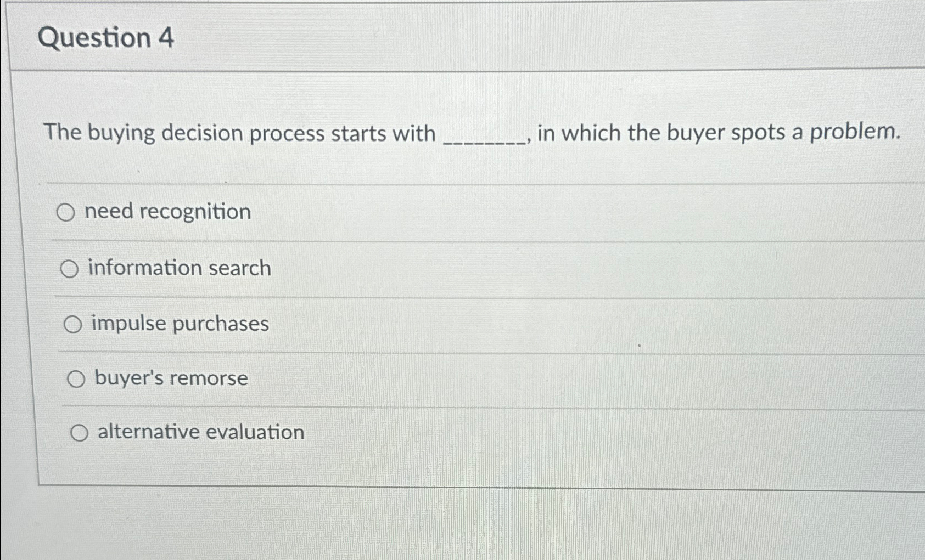Select the buyer's remorse radio button
925x560 pixels.
click(76, 378)
